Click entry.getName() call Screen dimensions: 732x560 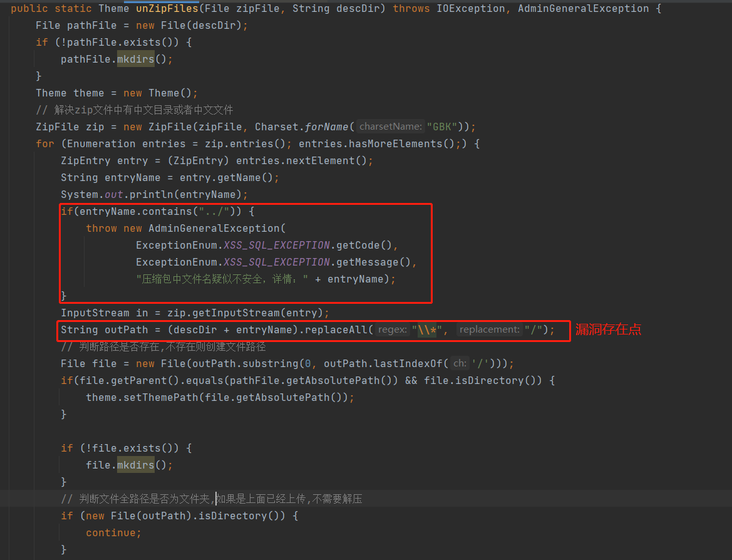coord(226,177)
